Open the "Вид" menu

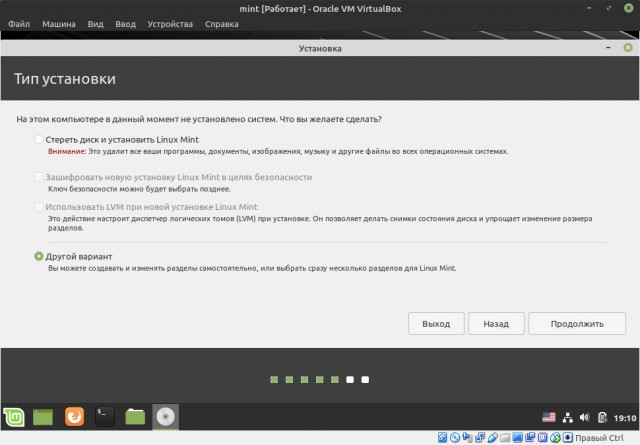tap(95, 24)
